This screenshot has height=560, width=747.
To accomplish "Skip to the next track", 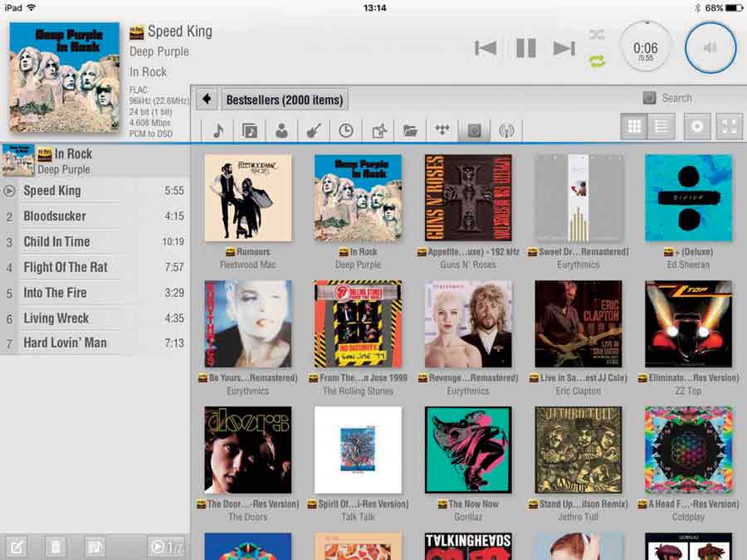I will (564, 48).
